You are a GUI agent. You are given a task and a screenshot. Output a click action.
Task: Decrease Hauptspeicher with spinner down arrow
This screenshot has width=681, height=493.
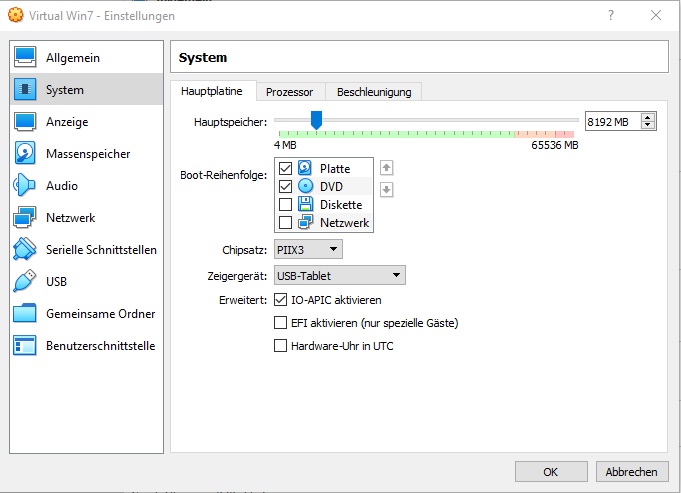[x=648, y=125]
